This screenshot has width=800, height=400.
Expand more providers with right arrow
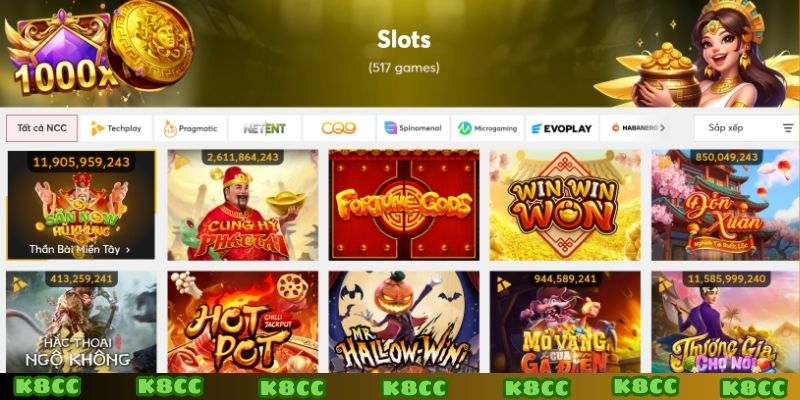point(662,128)
